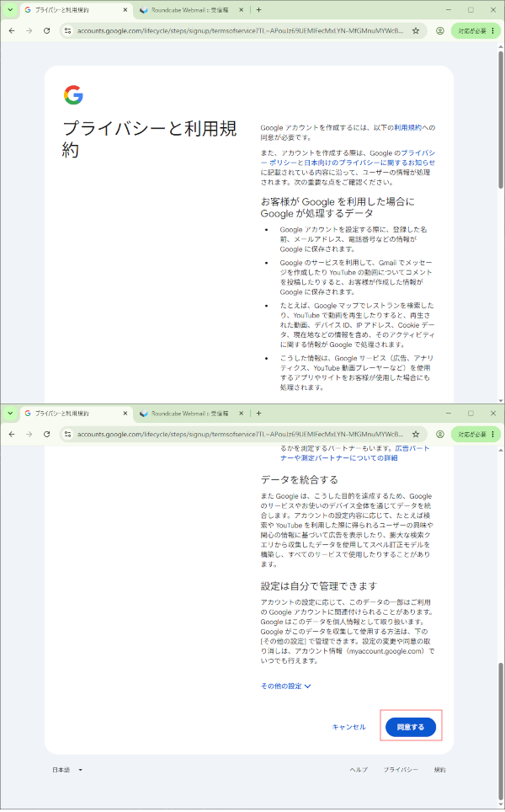This screenshot has height=812, width=505.
Task: Open tab search chevron in lower window
Action: click(x=10, y=414)
